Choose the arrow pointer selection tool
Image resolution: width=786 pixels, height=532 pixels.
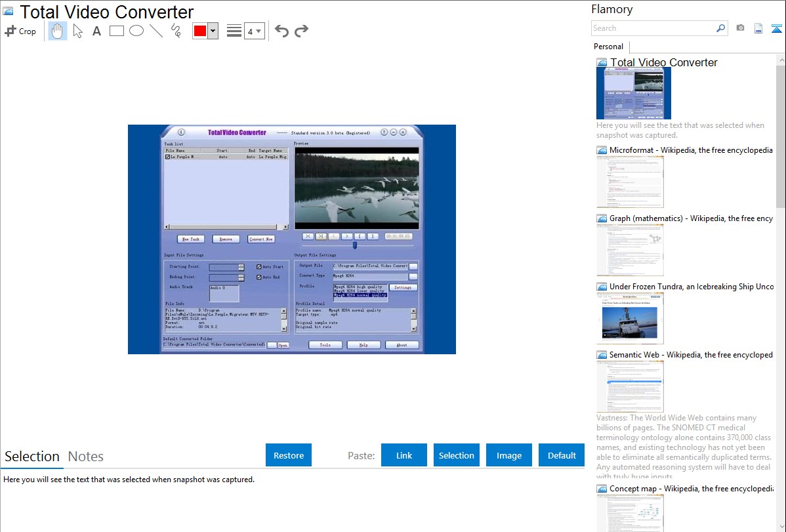(x=77, y=31)
